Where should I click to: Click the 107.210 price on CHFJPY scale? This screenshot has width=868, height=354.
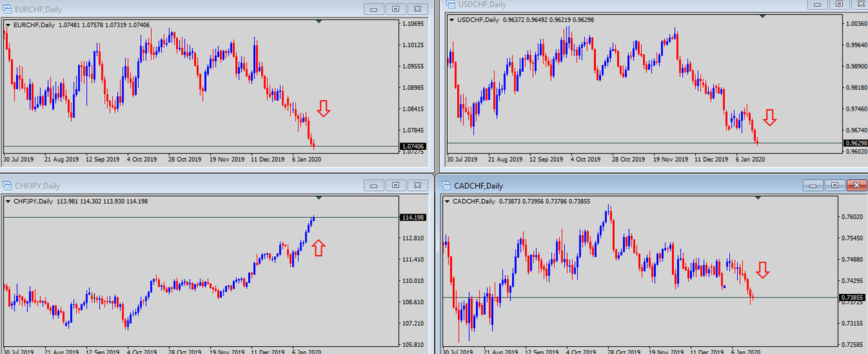pyautogui.click(x=413, y=323)
